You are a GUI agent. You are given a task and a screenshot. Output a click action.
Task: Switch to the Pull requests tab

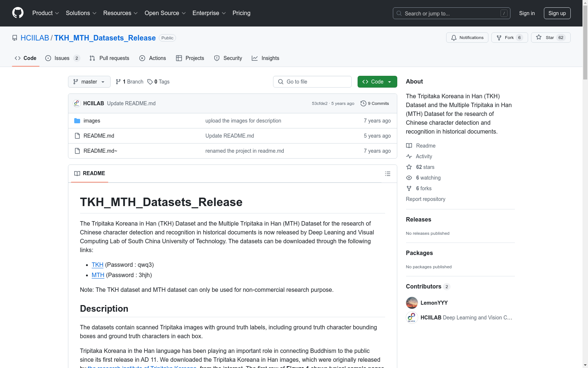pyautogui.click(x=110, y=58)
